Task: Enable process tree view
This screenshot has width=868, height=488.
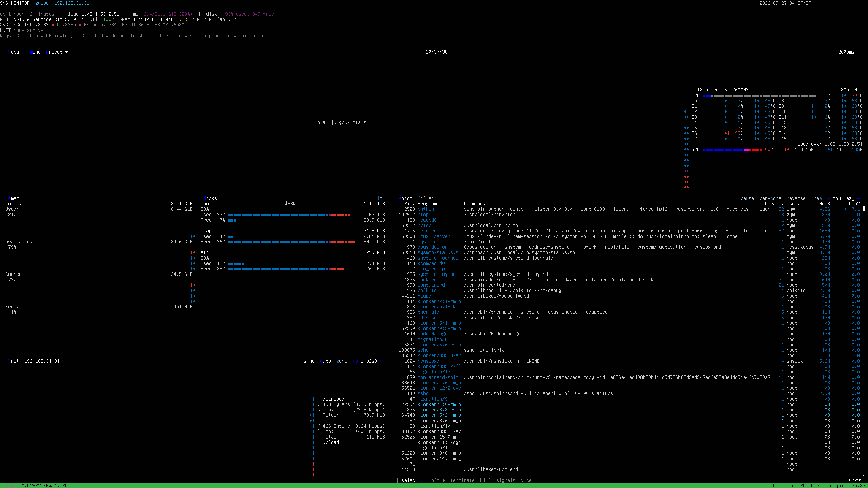Action: (x=816, y=198)
